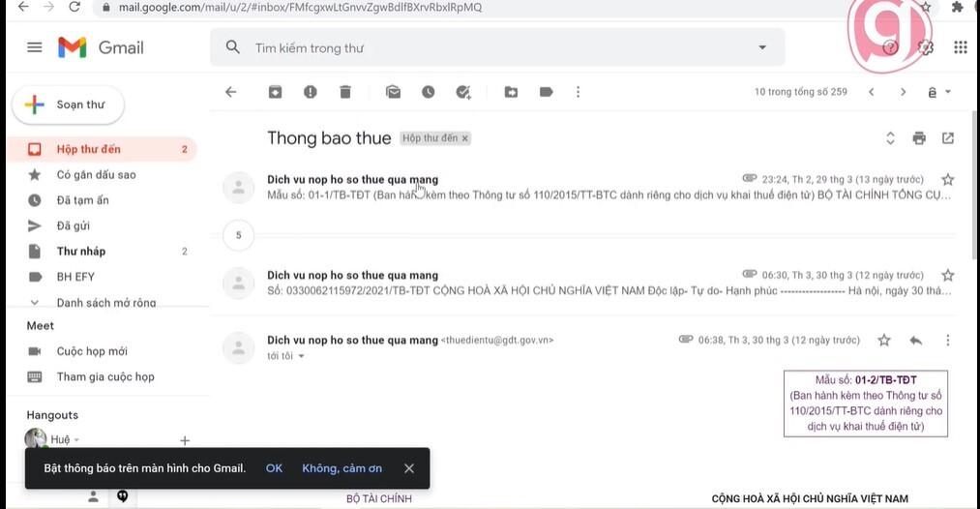Open browser extensions puzzle icon

[957, 7]
